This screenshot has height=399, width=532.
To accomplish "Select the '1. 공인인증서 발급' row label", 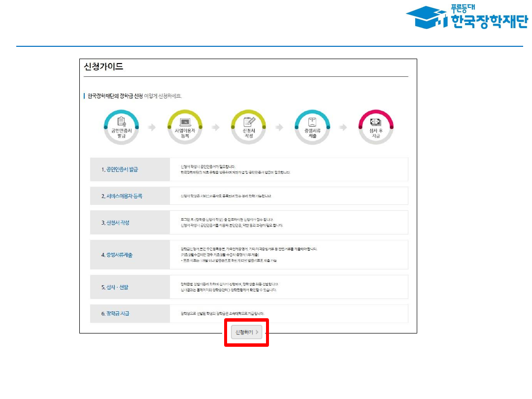I will coord(120,169).
